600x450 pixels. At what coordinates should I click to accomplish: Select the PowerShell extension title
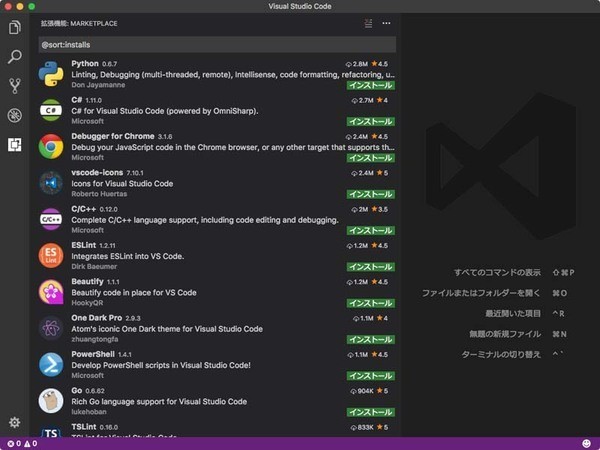[93, 354]
